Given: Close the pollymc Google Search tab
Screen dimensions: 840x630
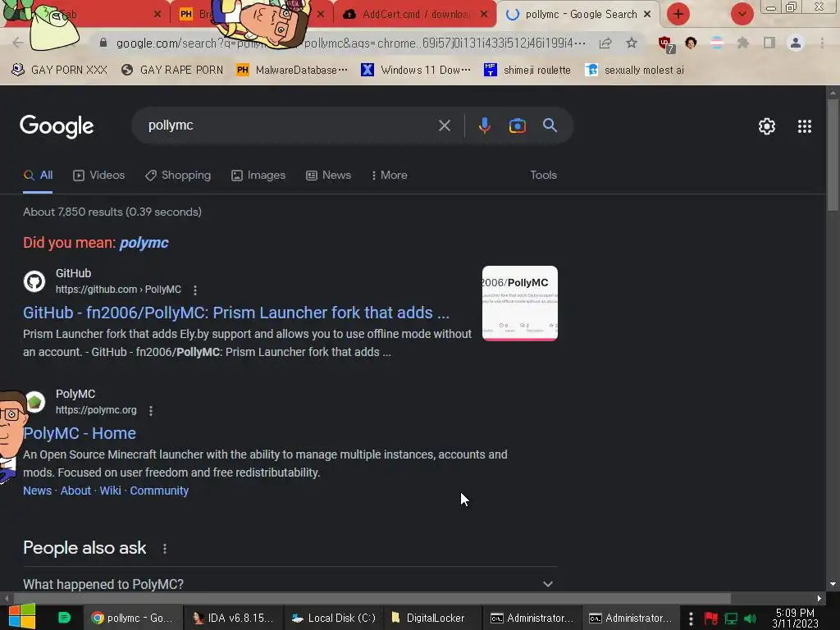Looking at the screenshot, I should coord(647,15).
